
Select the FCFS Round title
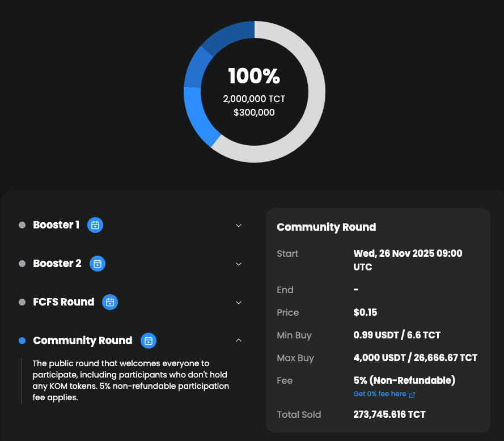coord(63,302)
